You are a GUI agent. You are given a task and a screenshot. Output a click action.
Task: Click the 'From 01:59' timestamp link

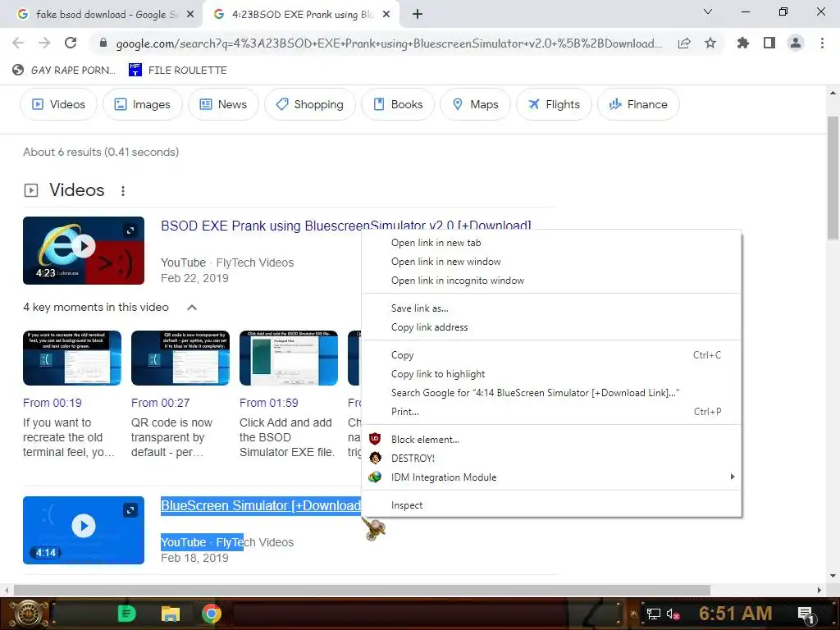click(269, 403)
